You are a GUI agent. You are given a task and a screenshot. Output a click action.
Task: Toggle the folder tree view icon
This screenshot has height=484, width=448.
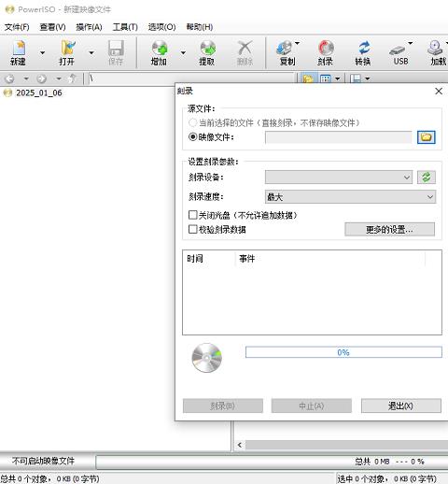(308, 78)
